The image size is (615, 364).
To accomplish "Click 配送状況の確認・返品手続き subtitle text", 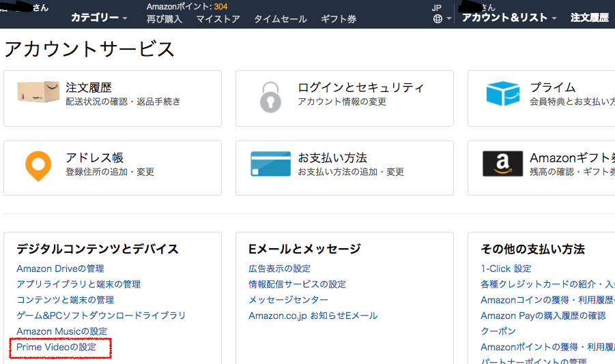I will click(x=123, y=102).
